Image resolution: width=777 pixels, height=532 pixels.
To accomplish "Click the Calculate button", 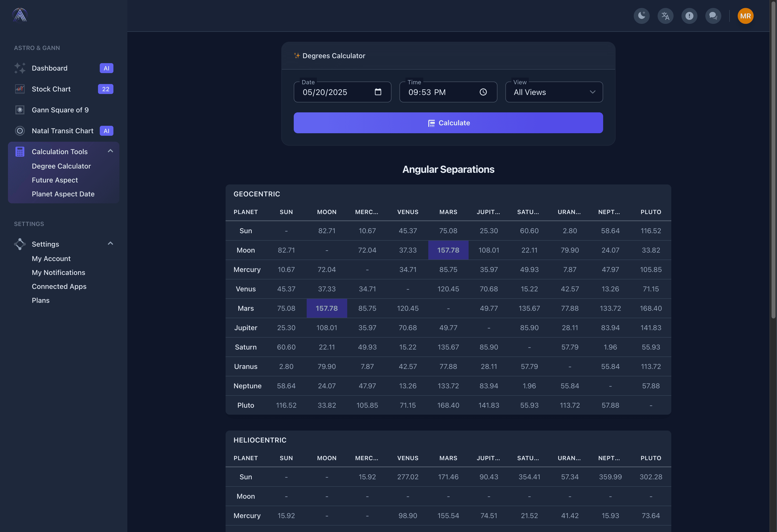I will [448, 123].
